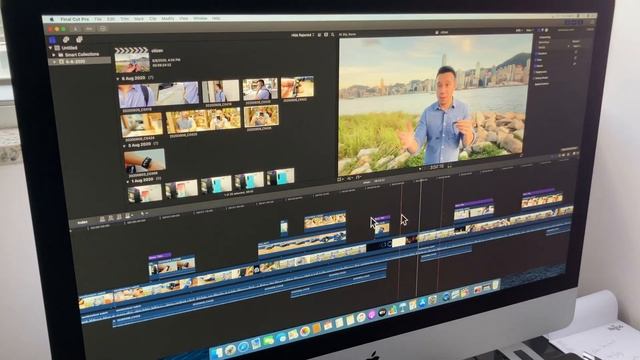Click the append clip edit icon

[119, 217]
